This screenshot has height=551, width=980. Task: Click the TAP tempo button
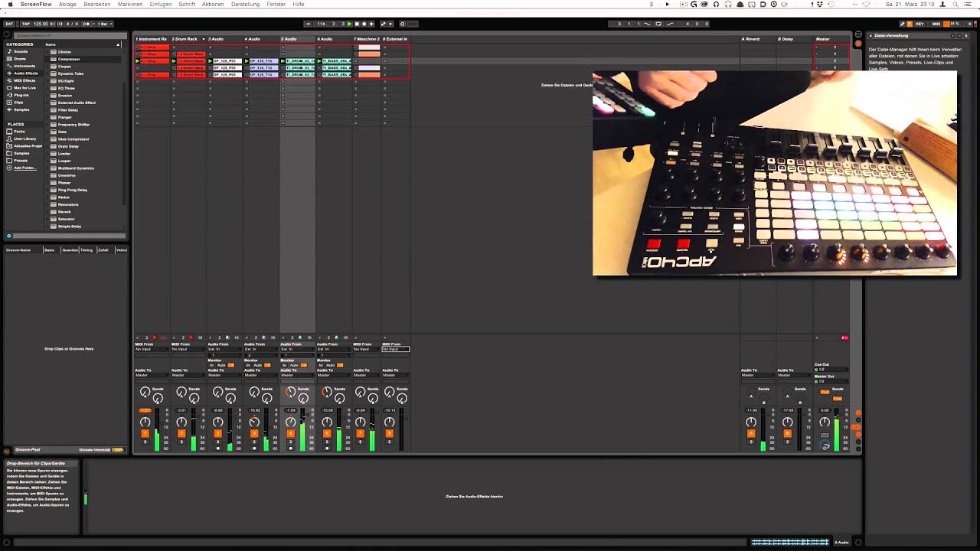tap(25, 24)
